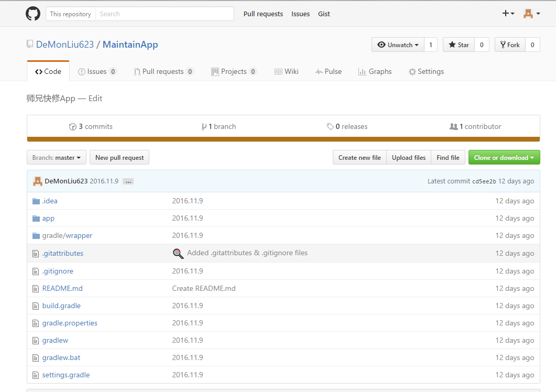Expand the commit message ellipsis button

pyautogui.click(x=128, y=181)
